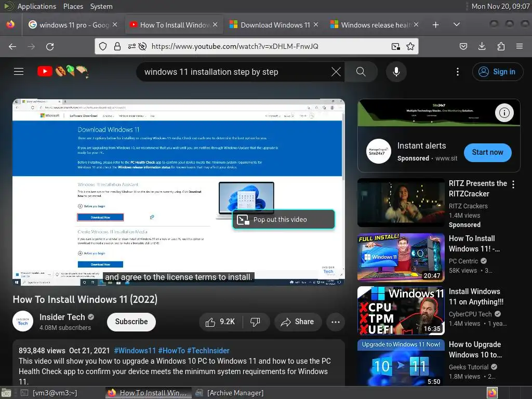
Task: Click the show desktop icon in the taskbar
Action: (x=6, y=393)
